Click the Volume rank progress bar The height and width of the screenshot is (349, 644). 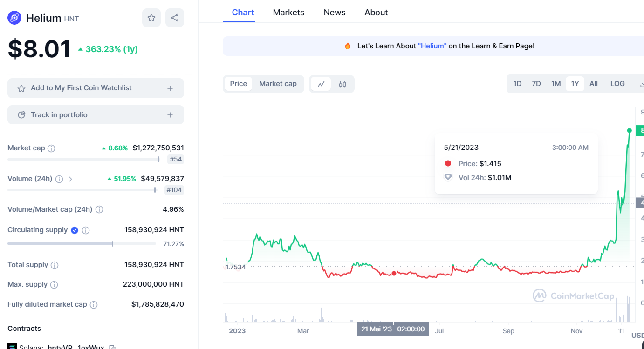[82, 190]
